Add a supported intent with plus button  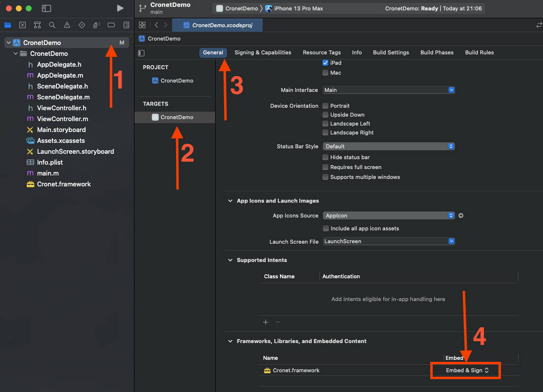[266, 322]
